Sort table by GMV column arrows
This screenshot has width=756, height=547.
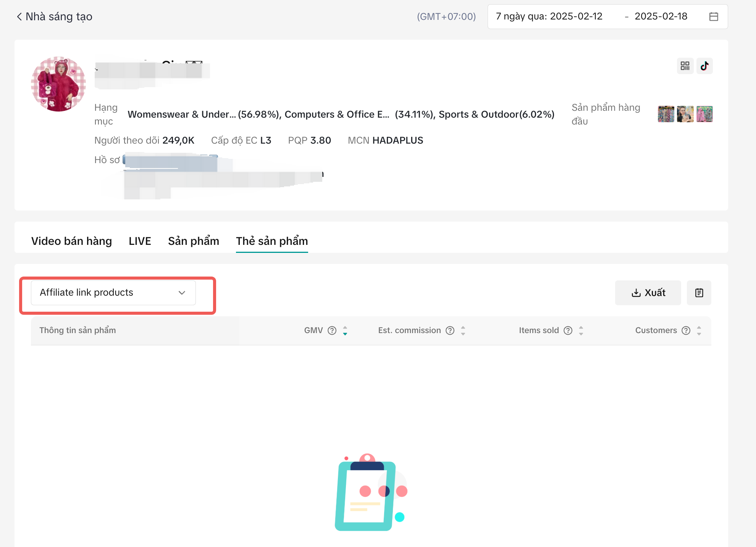345,330
